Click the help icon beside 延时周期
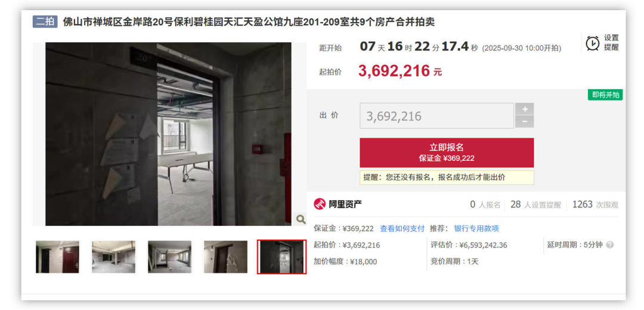Screen dimensions: 644x310 (610, 245)
